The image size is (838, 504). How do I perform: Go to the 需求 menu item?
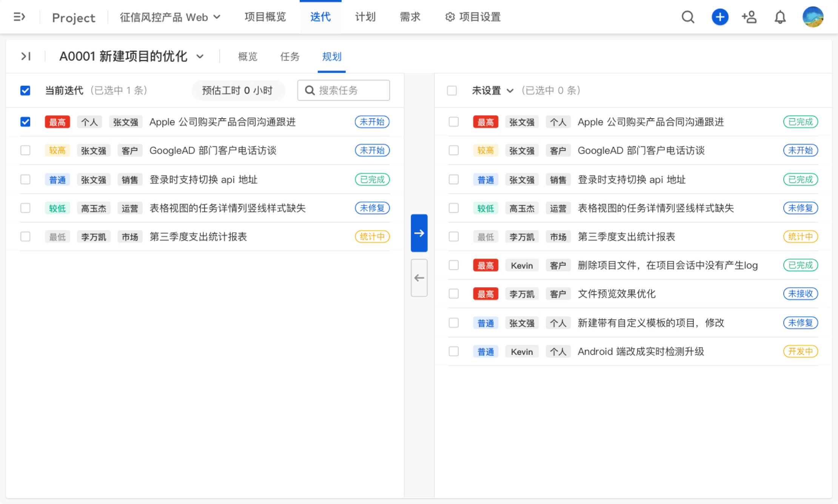410,17
